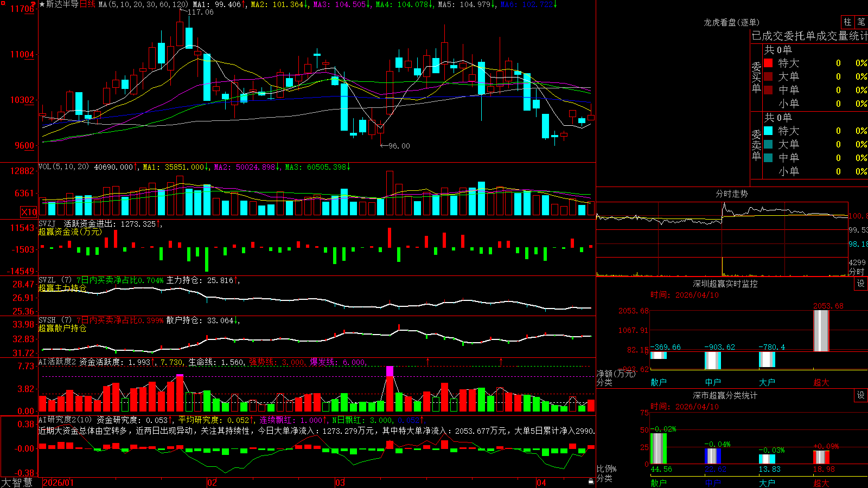Image resolution: width=868 pixels, height=488 pixels.
Task: Click the AI研究度2(10) indicator label
Action: point(66,420)
